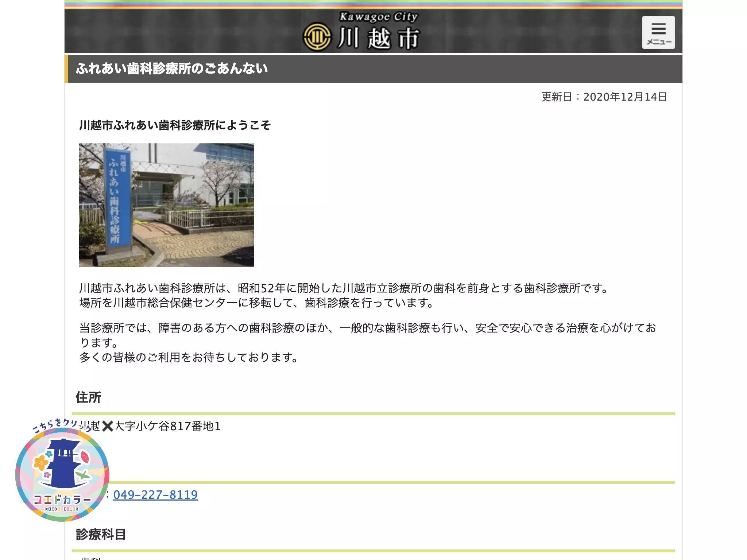Click the 住所 section heading

88,397
